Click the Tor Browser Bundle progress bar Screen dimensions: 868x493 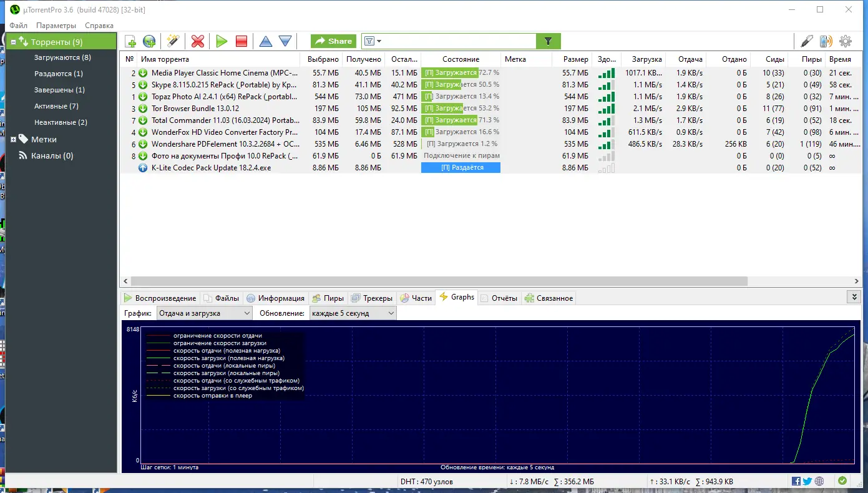pyautogui.click(x=461, y=108)
